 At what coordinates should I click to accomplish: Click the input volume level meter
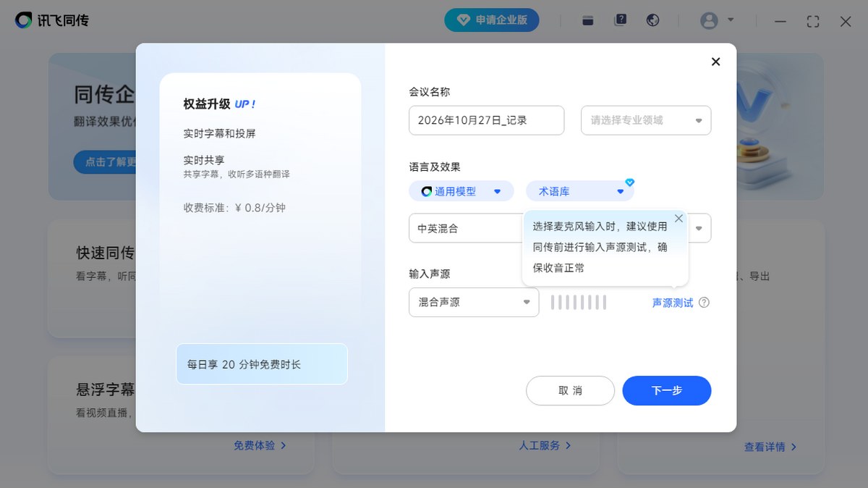coord(579,302)
